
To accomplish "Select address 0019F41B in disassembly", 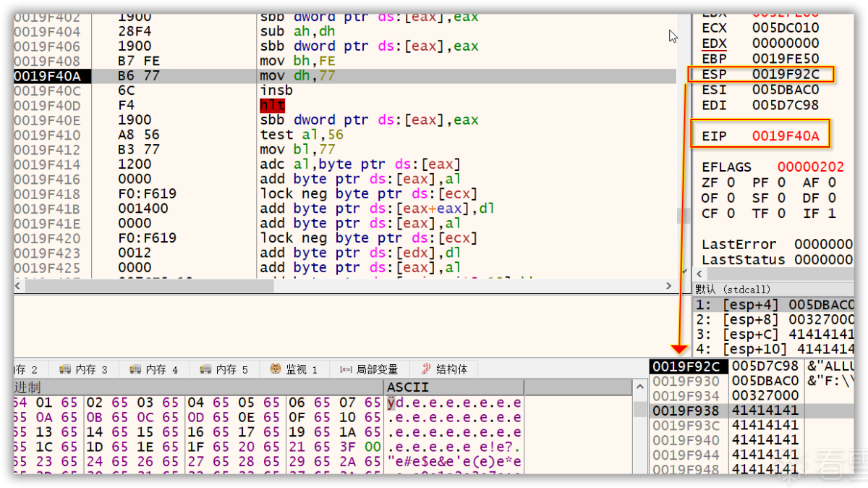I will point(48,209).
